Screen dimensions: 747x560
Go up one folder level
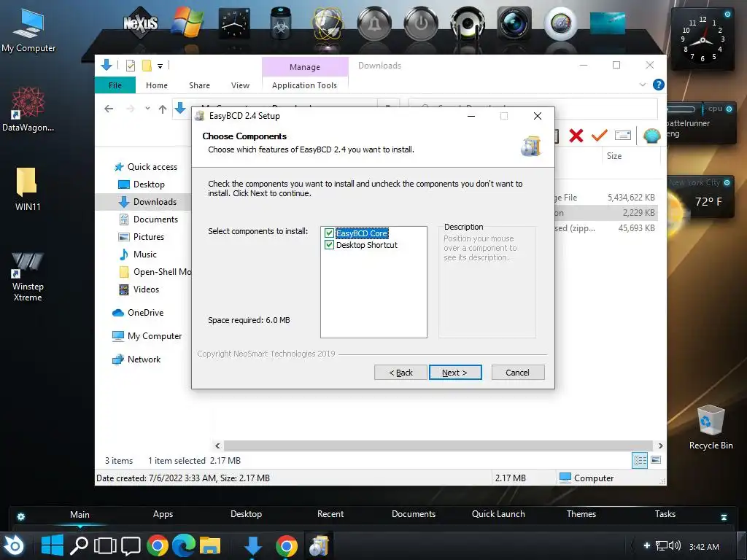163,109
